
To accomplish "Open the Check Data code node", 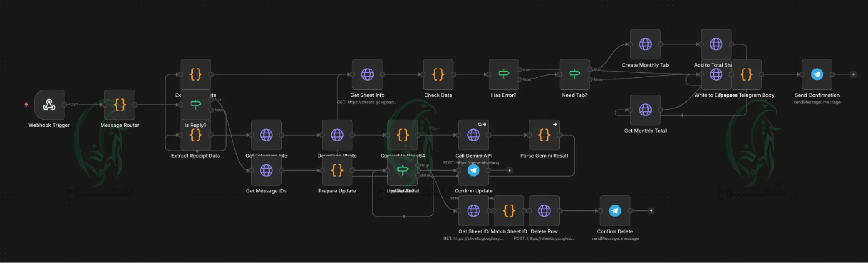I will pyautogui.click(x=438, y=74).
